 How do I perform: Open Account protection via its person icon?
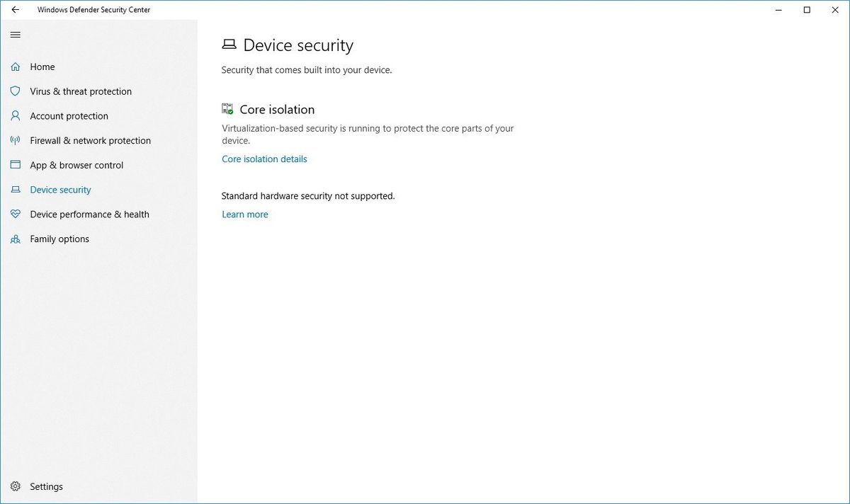click(x=16, y=115)
